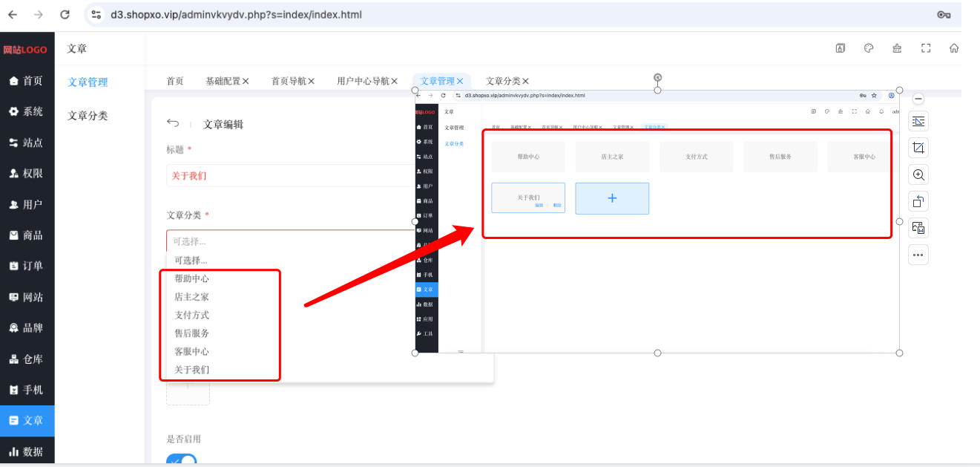Go to 商品 in the sidebar
Screen dimensions: 980x467
pos(27,235)
